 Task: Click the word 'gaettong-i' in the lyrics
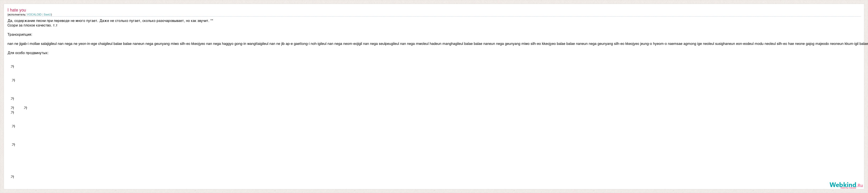click(x=302, y=44)
